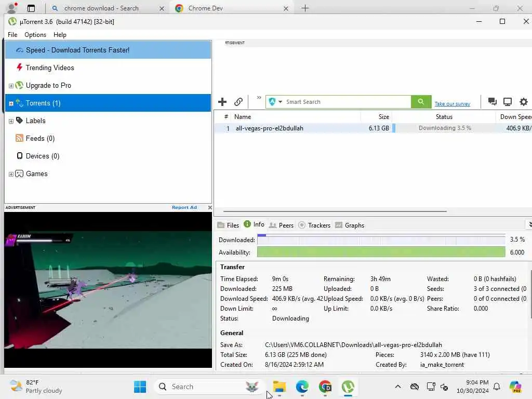The image size is (532, 399).
Task: Click the notification bell in the system tray
Action: click(x=497, y=387)
